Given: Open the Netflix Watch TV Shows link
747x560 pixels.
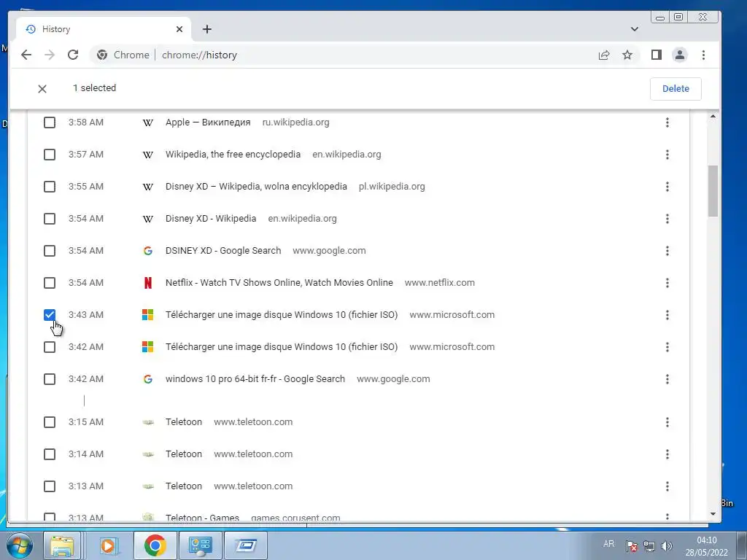Looking at the screenshot, I should pos(279,283).
